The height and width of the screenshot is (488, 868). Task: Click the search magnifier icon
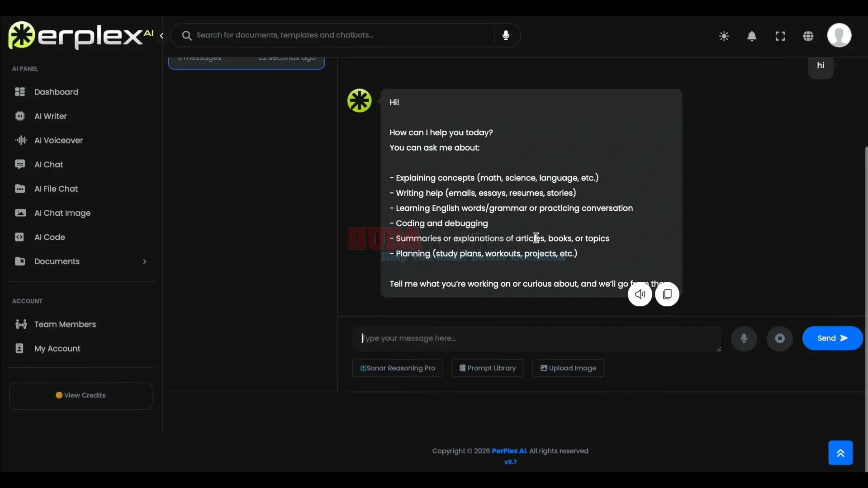[x=186, y=35]
